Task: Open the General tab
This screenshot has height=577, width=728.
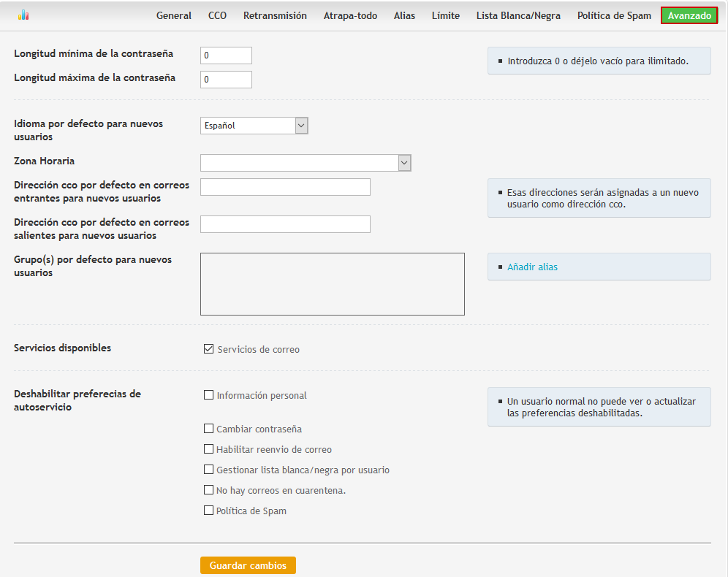Action: (x=174, y=16)
